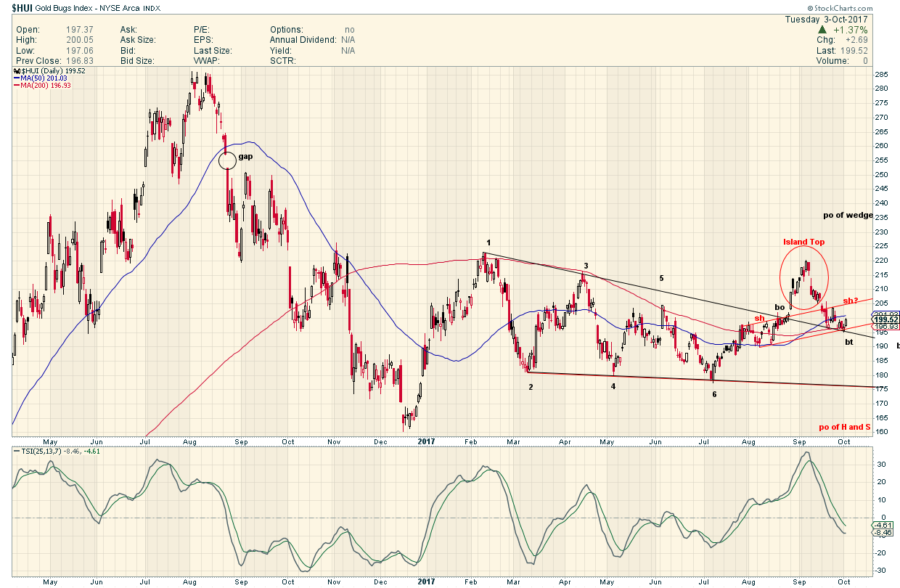Image resolution: width=900 pixels, height=588 pixels.
Task: Click the red MA(200) legend line marker
Action: pos(16,86)
